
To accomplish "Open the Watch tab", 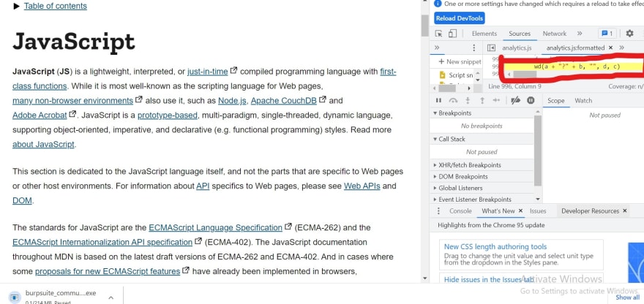I will tap(583, 101).
